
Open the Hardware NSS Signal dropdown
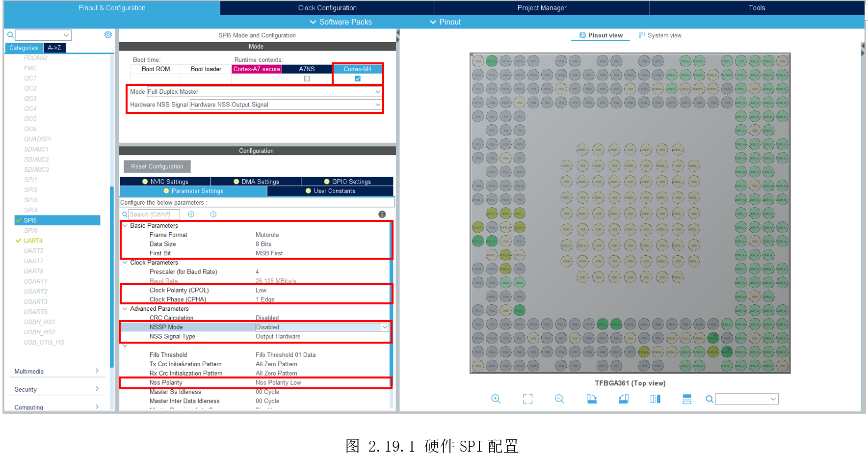click(377, 105)
